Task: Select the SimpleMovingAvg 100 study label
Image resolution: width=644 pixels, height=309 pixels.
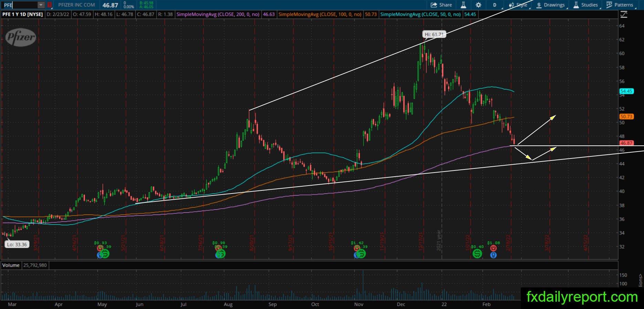Action: point(320,14)
